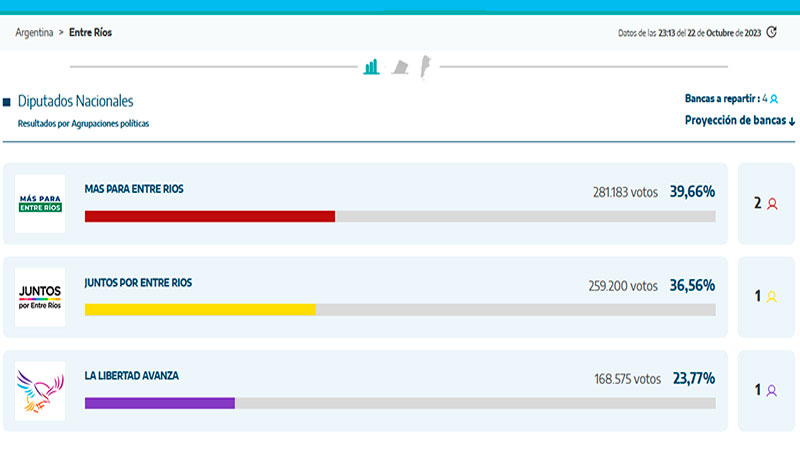Screen dimensions: 800x450
Task: Click the Juntos por Entre Rios logo
Action: coord(40,297)
